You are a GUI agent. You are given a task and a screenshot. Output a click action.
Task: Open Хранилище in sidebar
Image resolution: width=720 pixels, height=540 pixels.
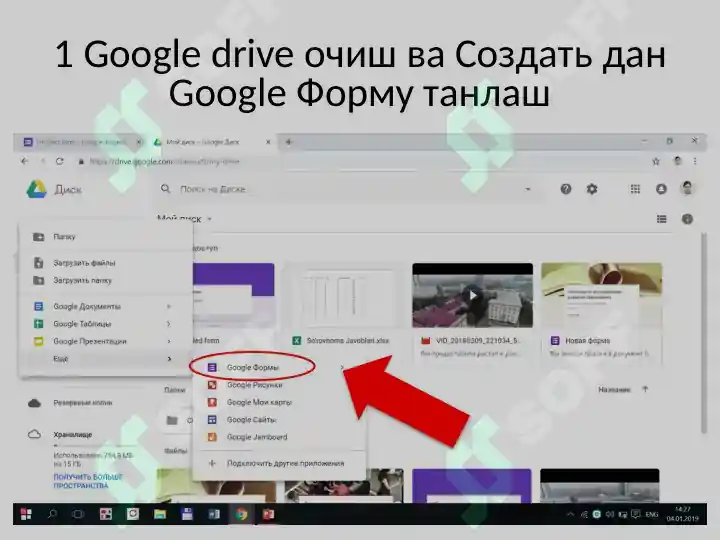(73, 434)
